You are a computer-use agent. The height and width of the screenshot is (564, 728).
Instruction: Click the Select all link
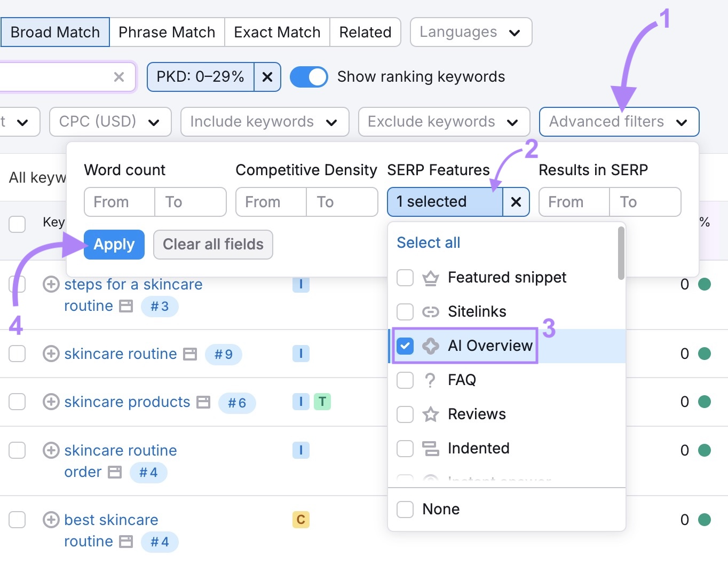pyautogui.click(x=428, y=242)
